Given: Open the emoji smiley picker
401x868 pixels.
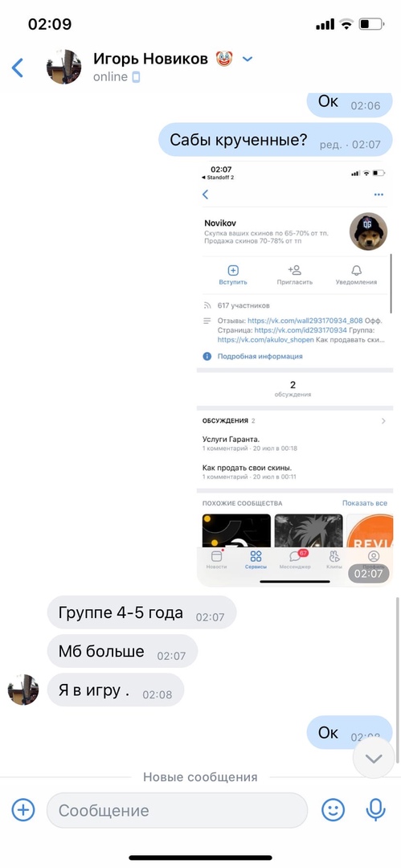Looking at the screenshot, I should coord(333,810).
